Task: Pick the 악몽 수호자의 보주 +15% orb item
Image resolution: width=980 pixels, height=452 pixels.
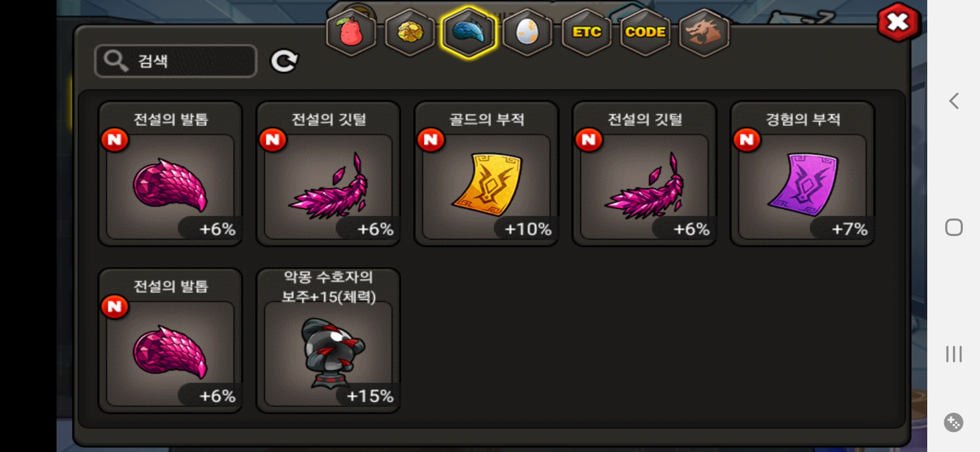Action: coord(328,341)
